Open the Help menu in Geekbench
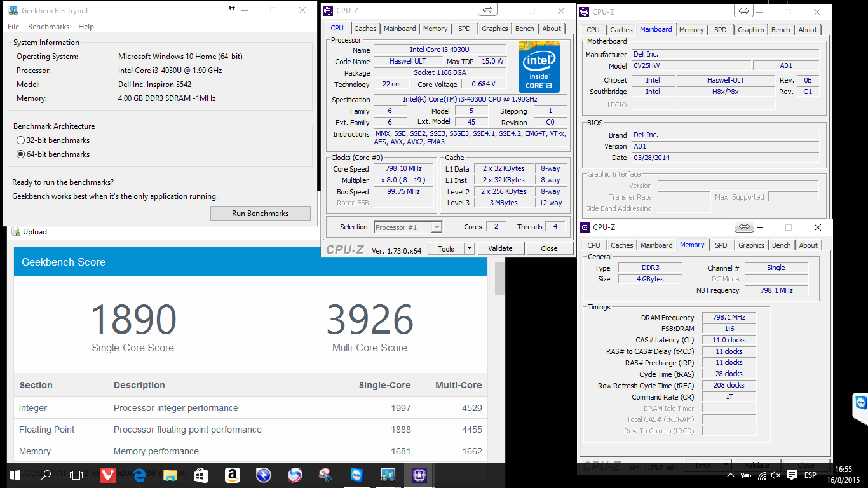 point(86,27)
